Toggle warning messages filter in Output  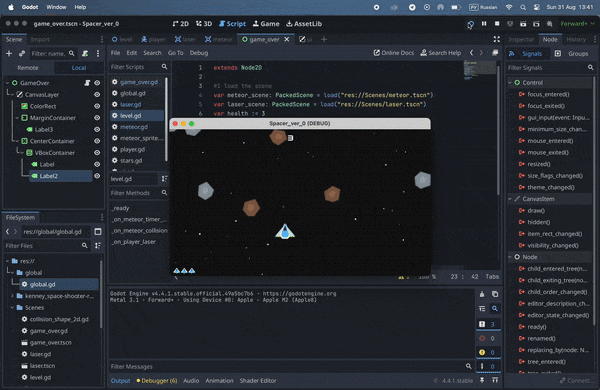pyautogui.click(x=488, y=352)
